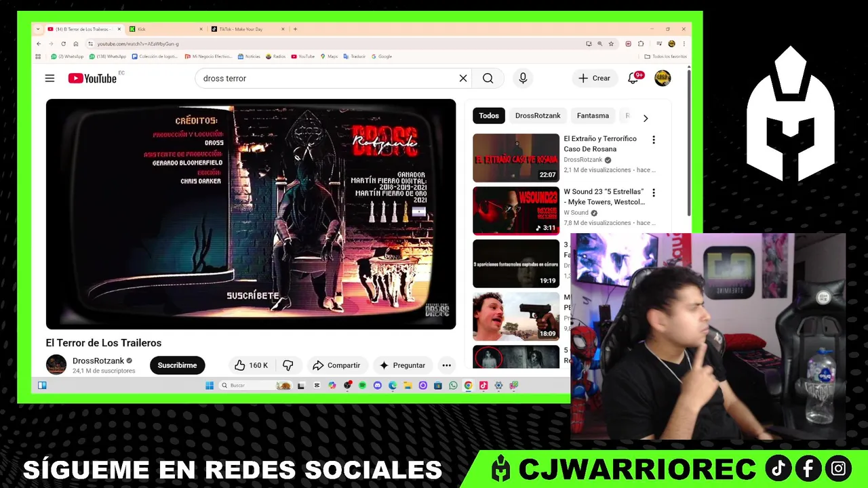Screen dimensions: 868x488
Task: Open the YouTube hamburger guide menu
Action: click(50, 79)
